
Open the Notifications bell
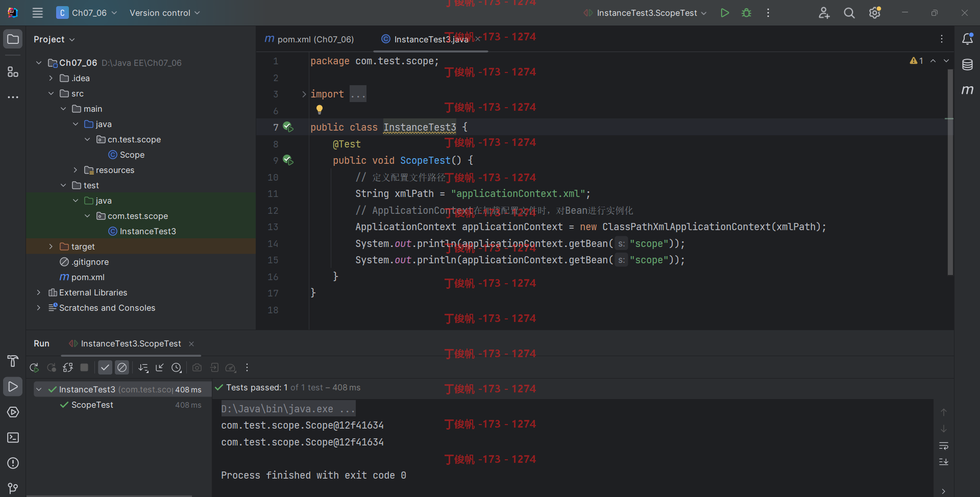(x=967, y=39)
